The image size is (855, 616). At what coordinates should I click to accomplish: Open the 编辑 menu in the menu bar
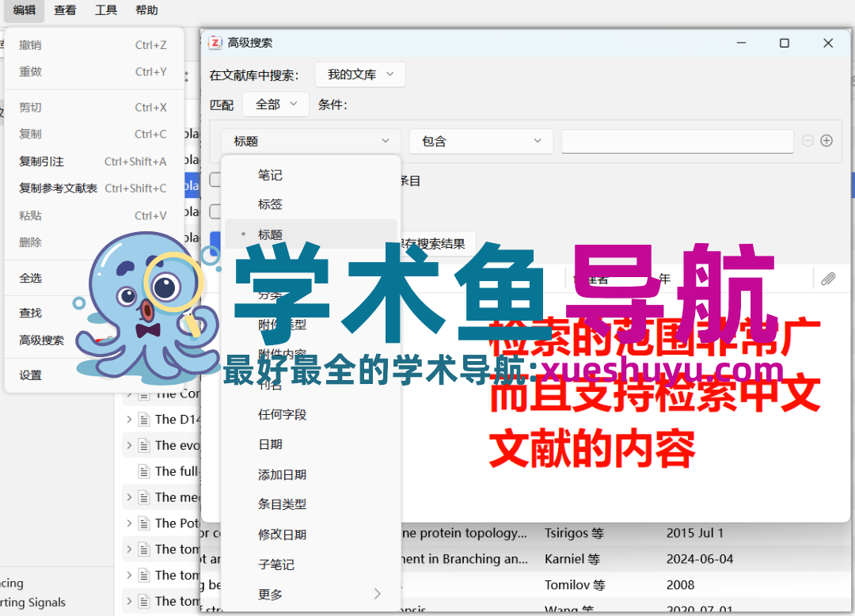click(24, 10)
